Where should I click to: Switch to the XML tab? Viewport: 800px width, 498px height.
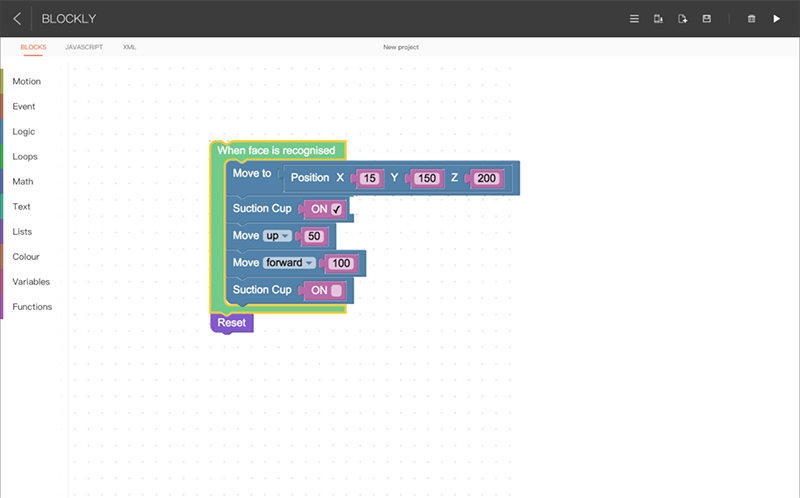[130, 47]
